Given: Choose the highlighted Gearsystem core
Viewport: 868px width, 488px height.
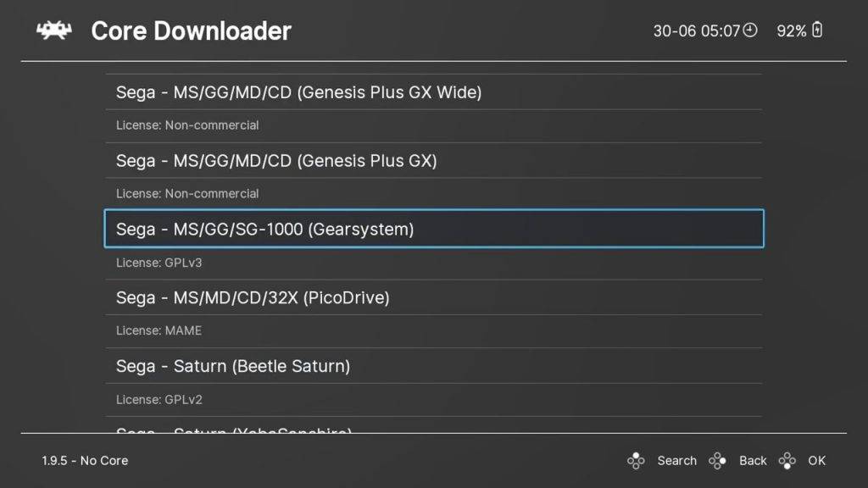Looking at the screenshot, I should (434, 229).
